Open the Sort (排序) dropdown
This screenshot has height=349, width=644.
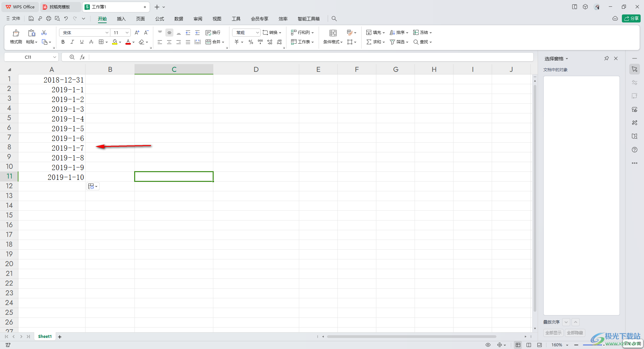click(x=399, y=33)
